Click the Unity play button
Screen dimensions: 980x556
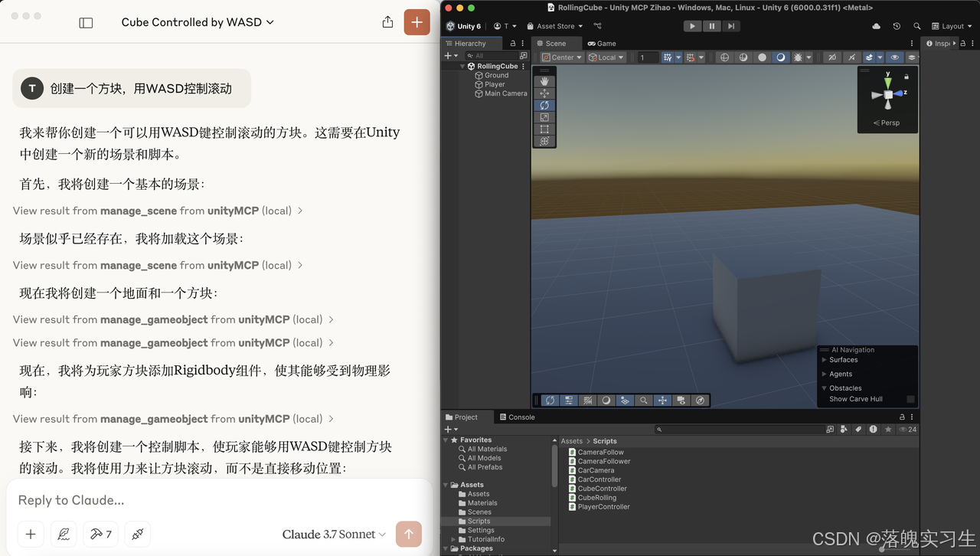click(692, 26)
